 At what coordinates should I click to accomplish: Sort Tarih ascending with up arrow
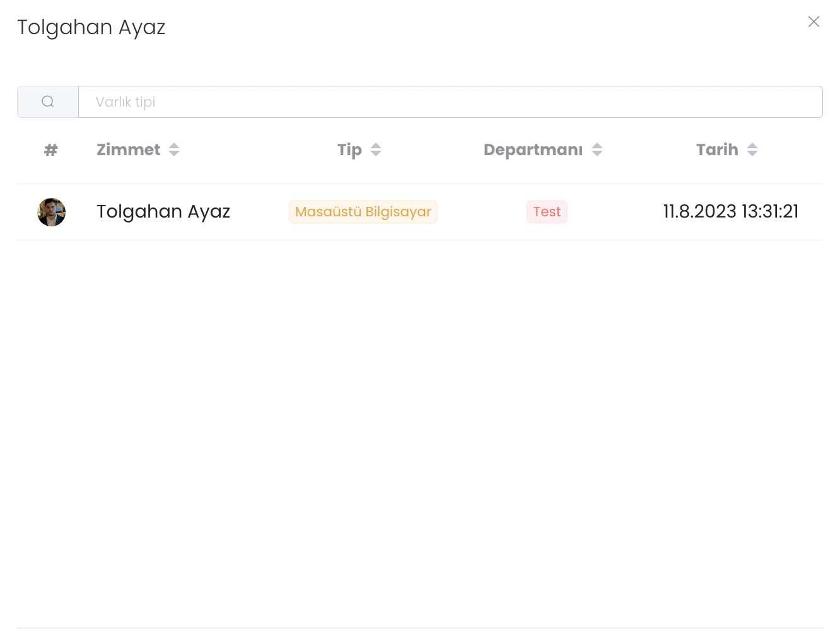click(752, 146)
